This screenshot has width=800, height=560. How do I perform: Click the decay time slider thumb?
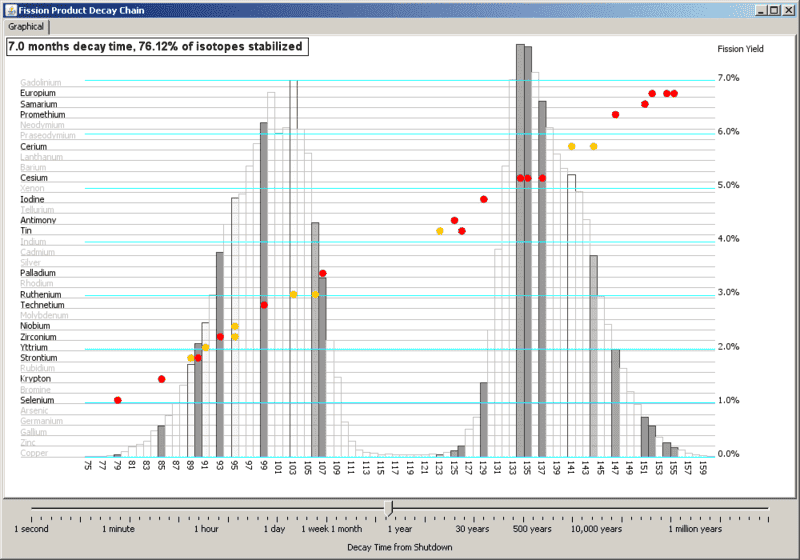coord(389,508)
